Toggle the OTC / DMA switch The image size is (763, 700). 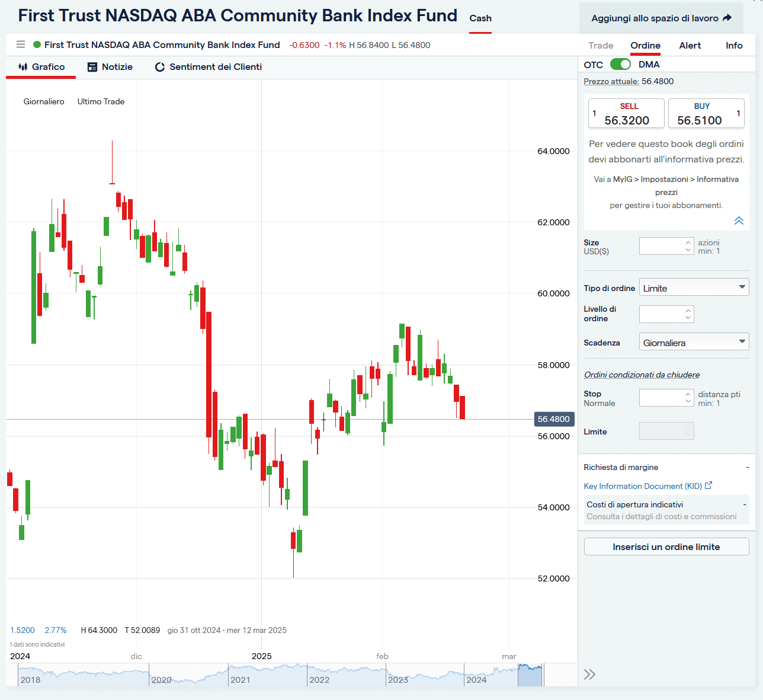621,64
